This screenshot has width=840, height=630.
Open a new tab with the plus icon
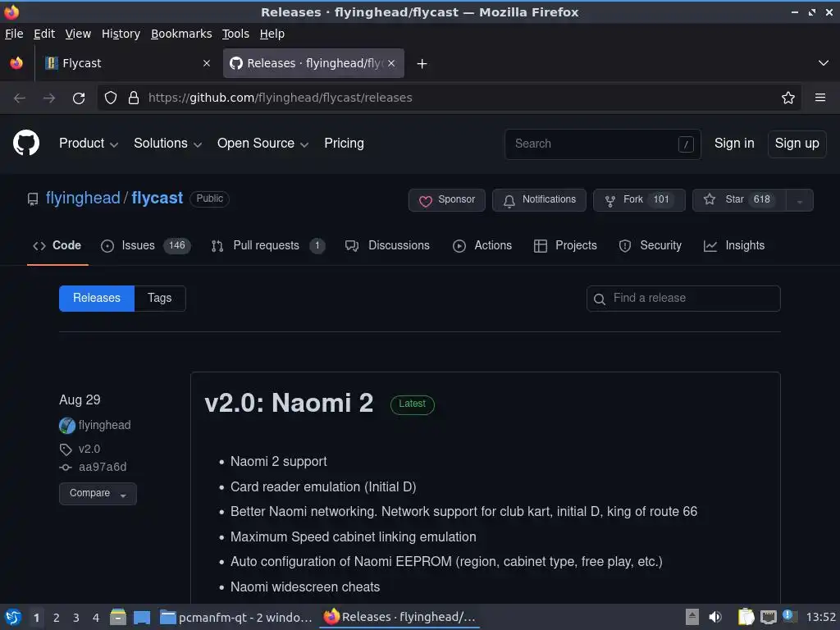[422, 64]
